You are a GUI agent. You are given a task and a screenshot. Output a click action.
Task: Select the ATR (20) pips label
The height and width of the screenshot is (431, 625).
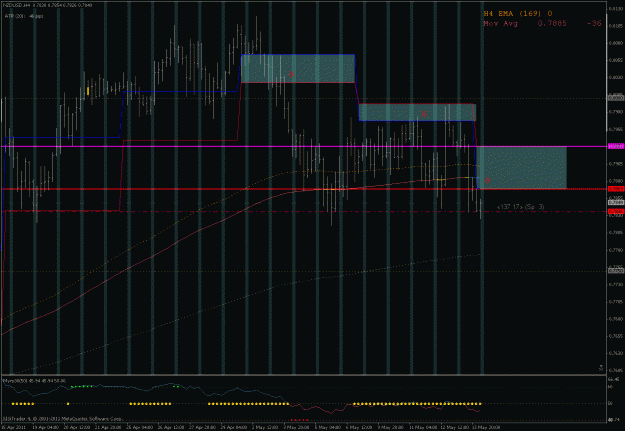tap(24, 16)
